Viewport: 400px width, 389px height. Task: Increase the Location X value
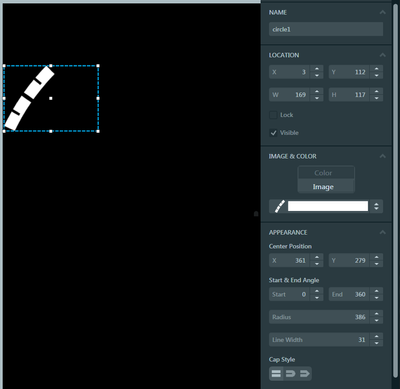pos(316,69)
